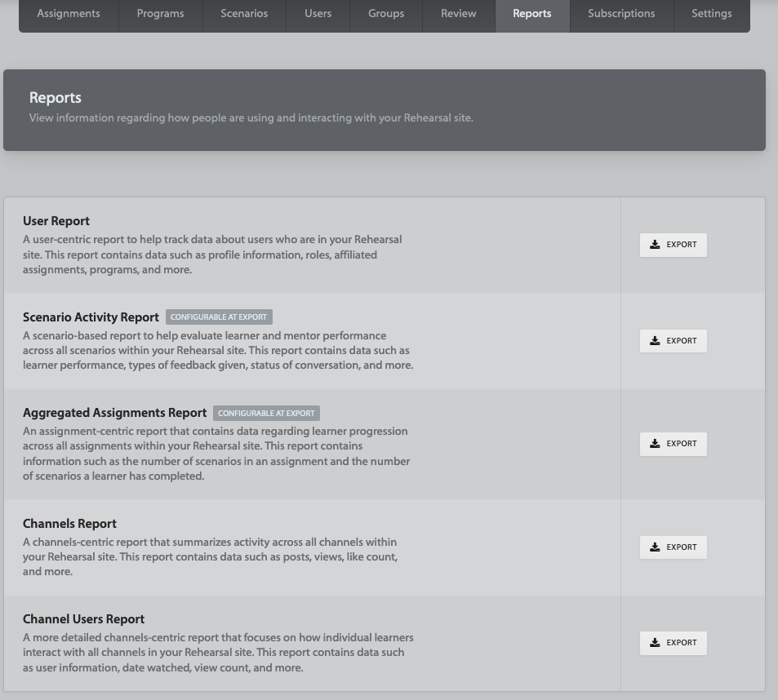Click the Channels Report heading
778x700 pixels.
click(69, 524)
